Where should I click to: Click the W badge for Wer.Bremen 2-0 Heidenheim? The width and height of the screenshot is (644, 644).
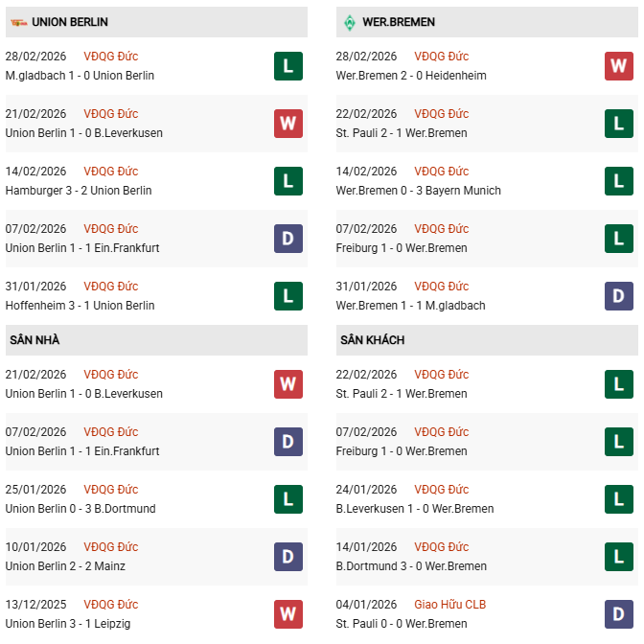click(618, 66)
